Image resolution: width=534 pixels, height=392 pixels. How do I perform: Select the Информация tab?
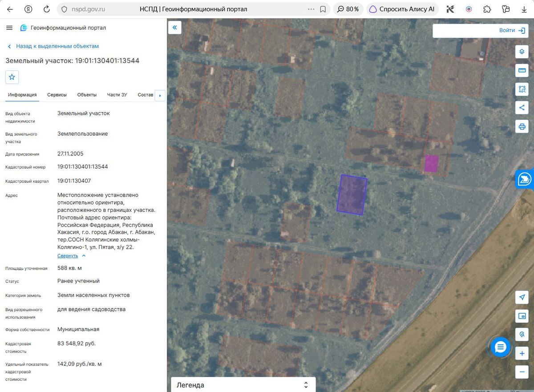[x=22, y=95]
